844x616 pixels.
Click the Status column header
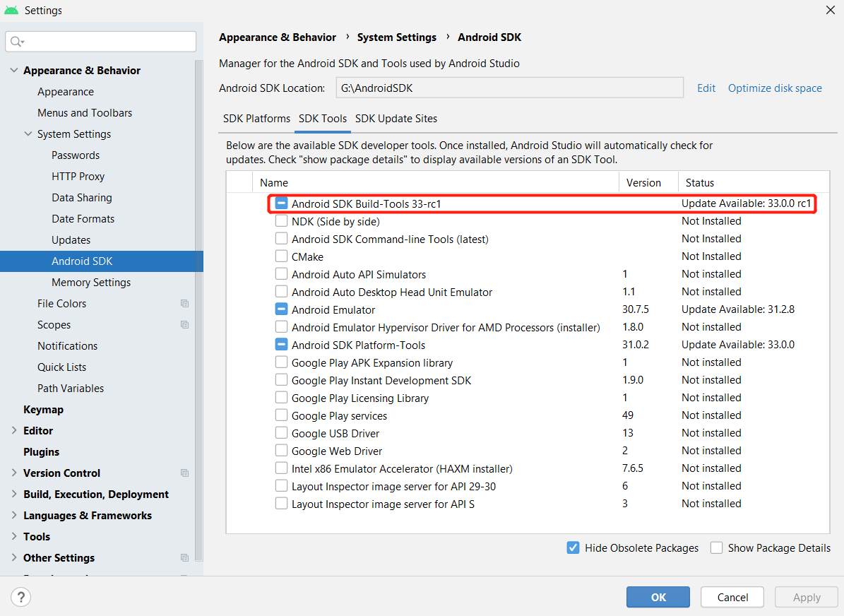point(754,182)
